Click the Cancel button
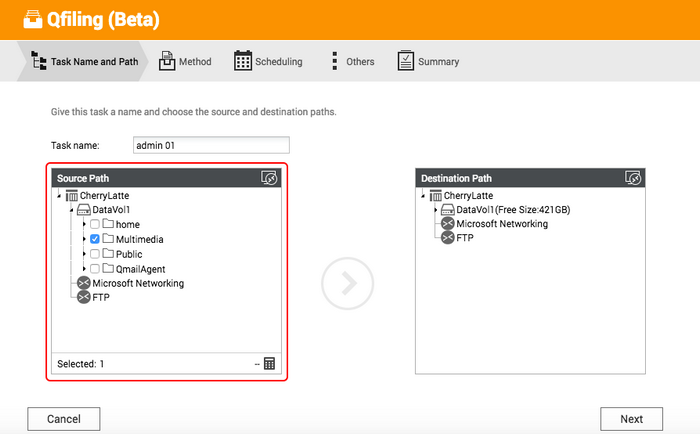The height and width of the screenshot is (434, 700). point(64,419)
